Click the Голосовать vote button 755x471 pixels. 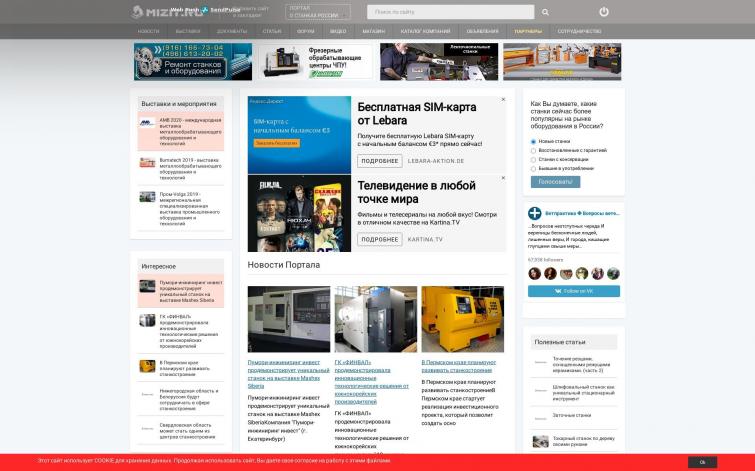555,182
